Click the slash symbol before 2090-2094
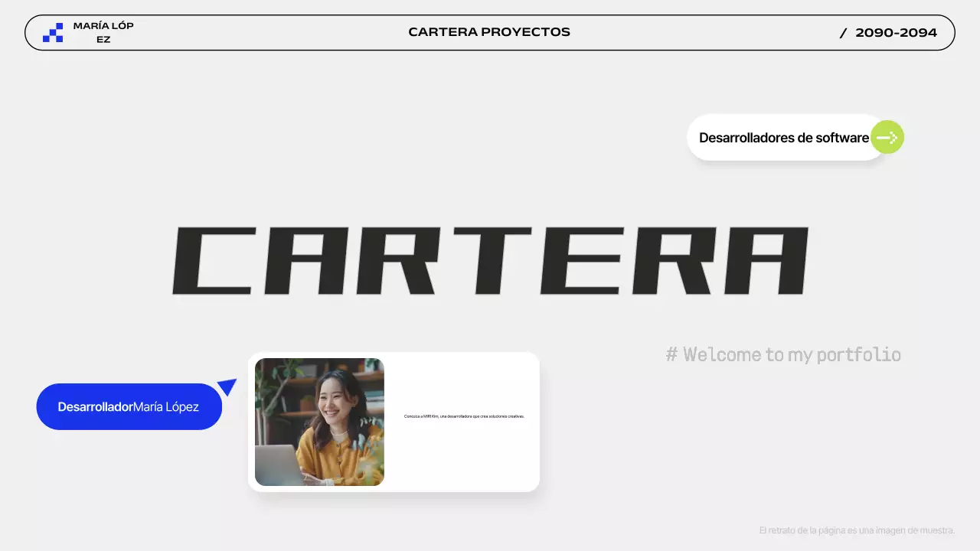Viewport: 980px width, 551px height. click(843, 33)
